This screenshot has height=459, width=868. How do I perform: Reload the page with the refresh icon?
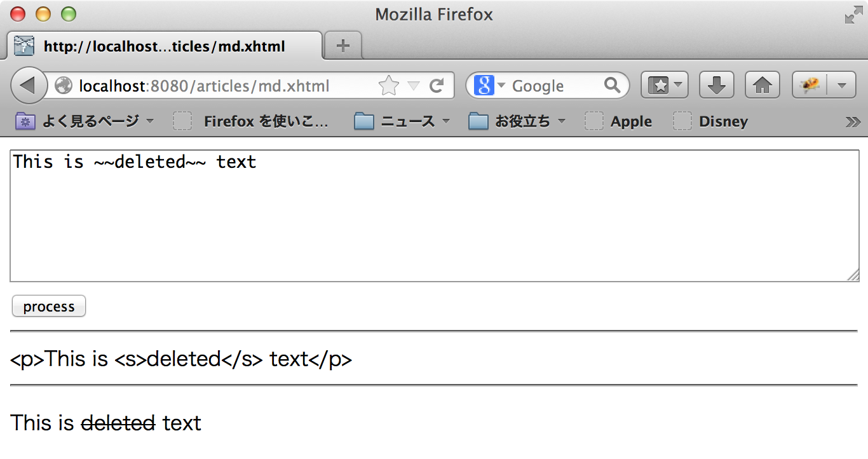coord(437,86)
